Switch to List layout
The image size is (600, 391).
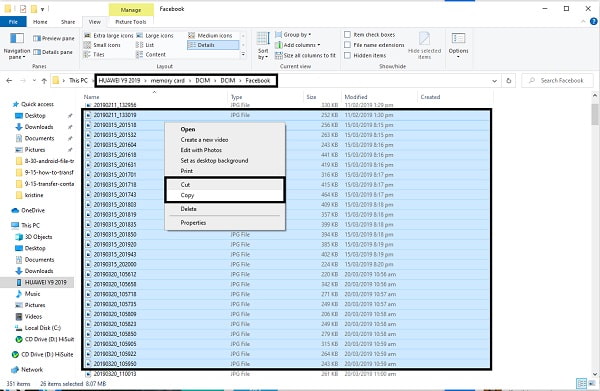click(x=145, y=45)
